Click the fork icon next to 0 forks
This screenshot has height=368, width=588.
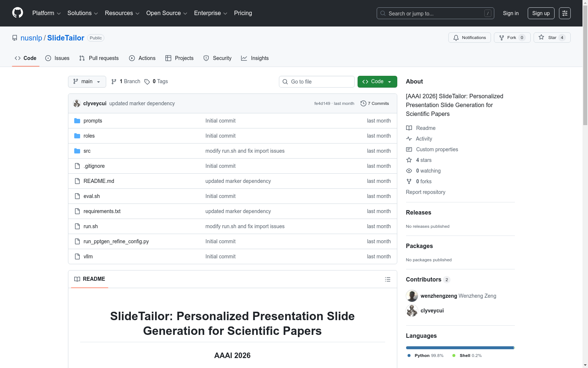(x=409, y=181)
